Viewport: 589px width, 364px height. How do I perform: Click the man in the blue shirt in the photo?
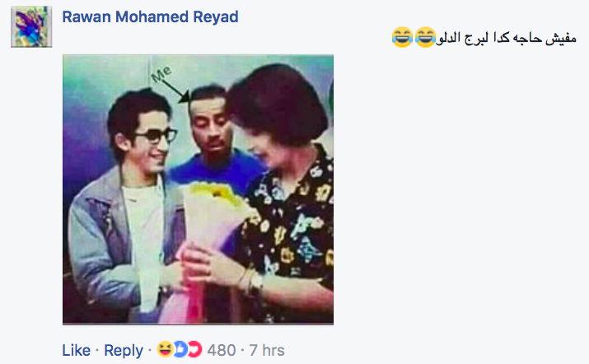217,139
